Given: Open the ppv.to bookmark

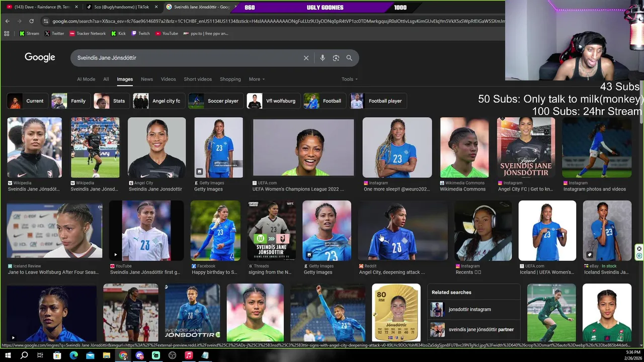Looking at the screenshot, I should [x=206, y=34].
